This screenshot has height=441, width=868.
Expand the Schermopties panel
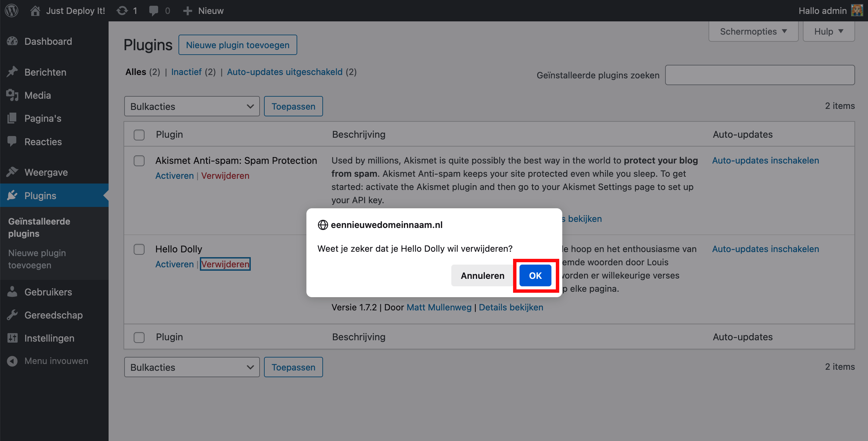(753, 32)
